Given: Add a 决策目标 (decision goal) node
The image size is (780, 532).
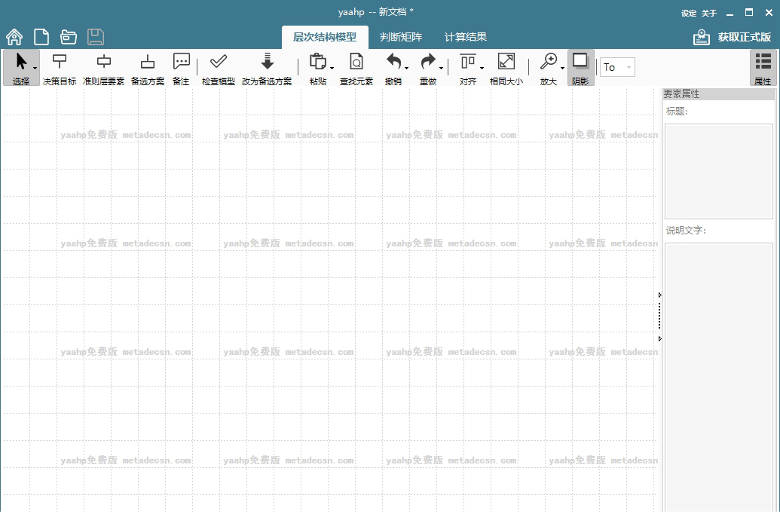Looking at the screenshot, I should 59,68.
